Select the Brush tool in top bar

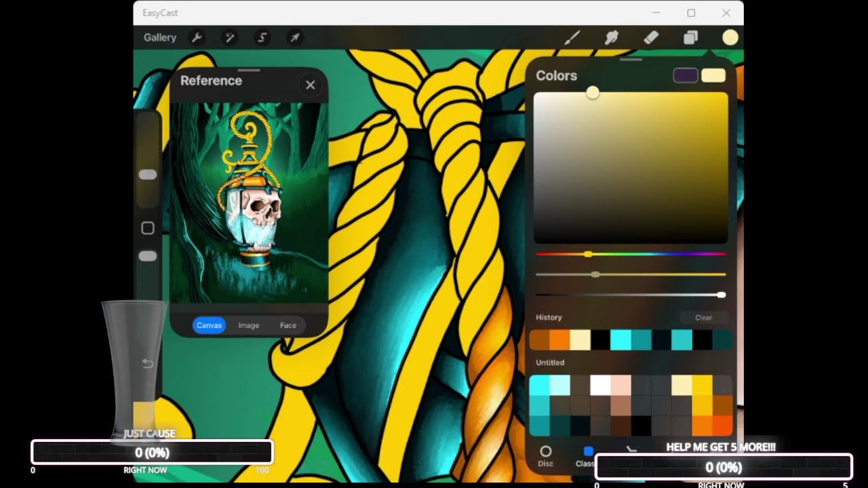tap(572, 38)
